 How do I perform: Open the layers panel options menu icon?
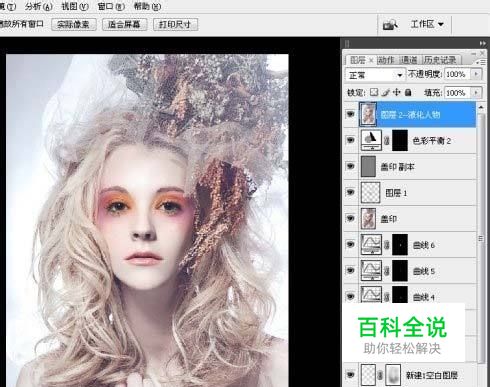coord(481,62)
